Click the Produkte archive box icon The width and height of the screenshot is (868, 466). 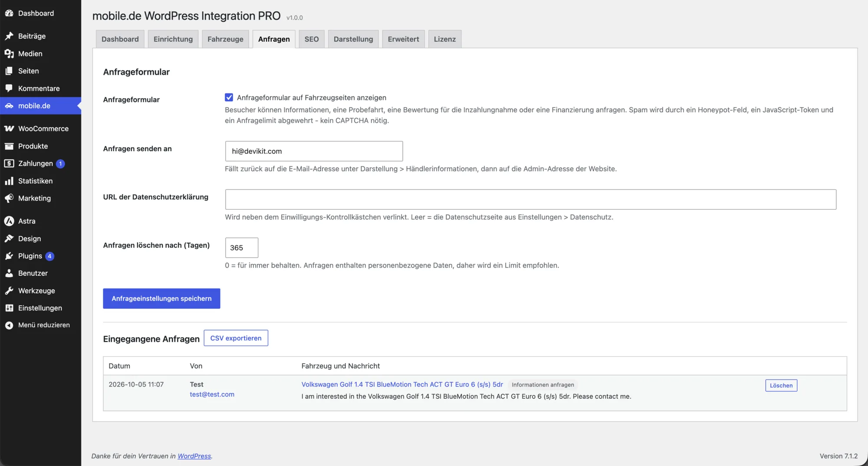pos(9,146)
